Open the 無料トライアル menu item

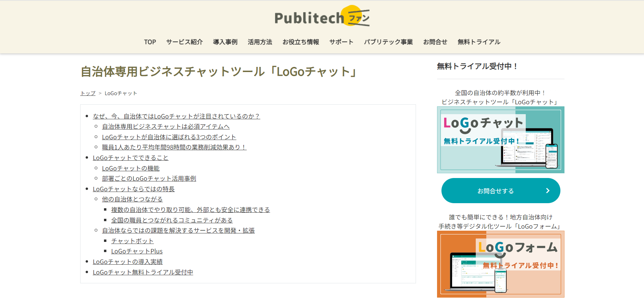[479, 42]
